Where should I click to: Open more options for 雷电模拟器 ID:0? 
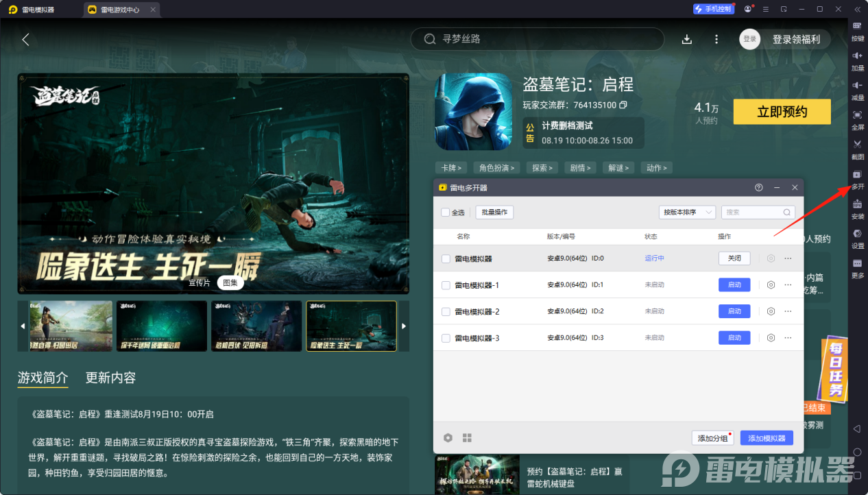(x=788, y=258)
